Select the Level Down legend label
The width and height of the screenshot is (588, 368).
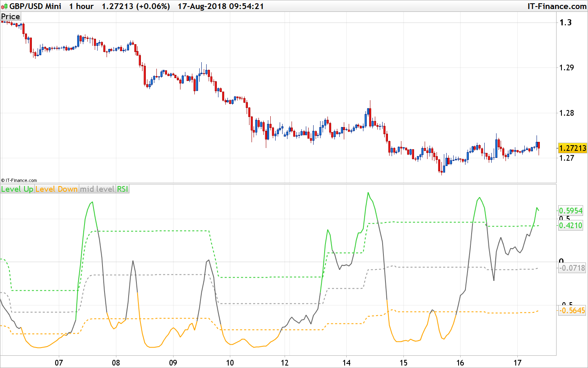coord(56,189)
